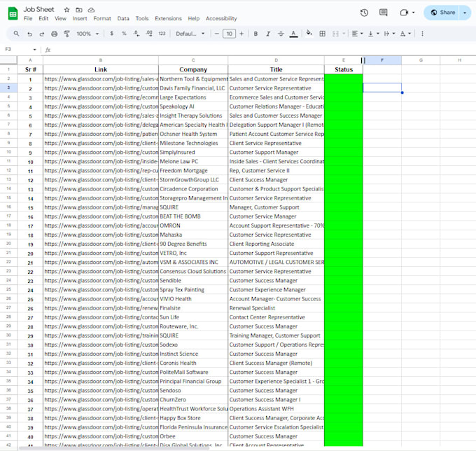Select the Company header cell

[x=193, y=69]
